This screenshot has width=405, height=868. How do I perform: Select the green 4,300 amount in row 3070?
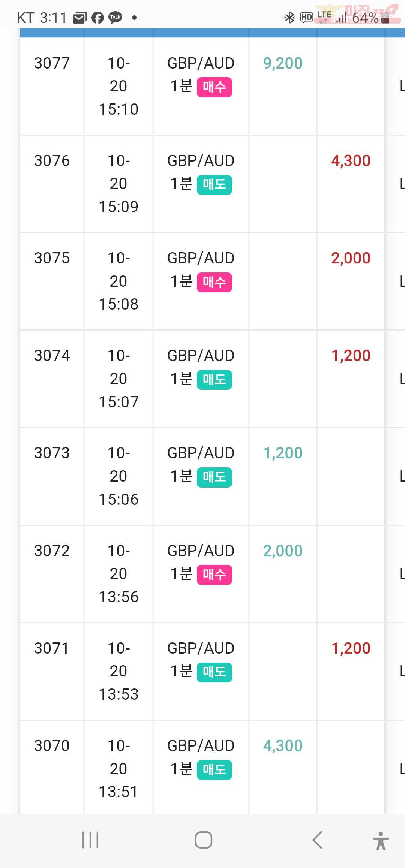[x=283, y=746]
